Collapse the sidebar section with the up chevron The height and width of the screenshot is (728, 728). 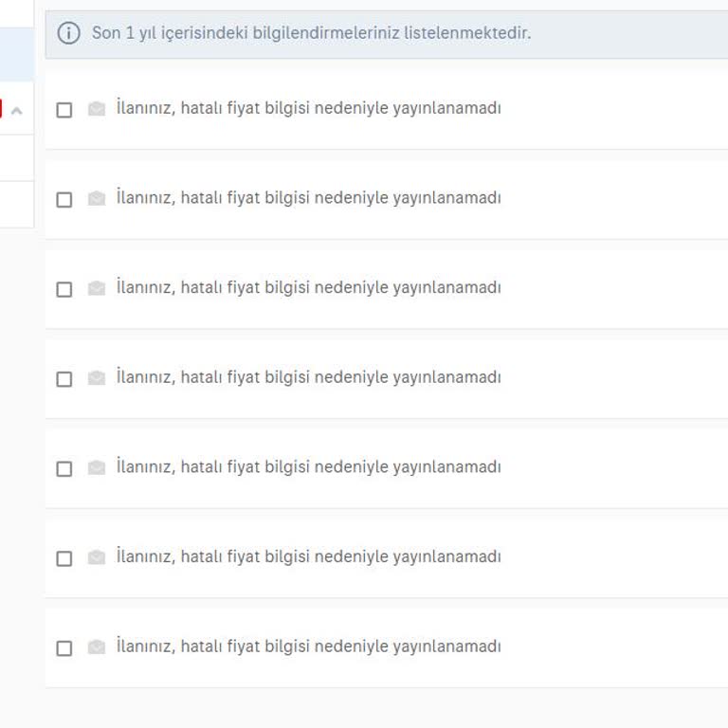[16, 111]
